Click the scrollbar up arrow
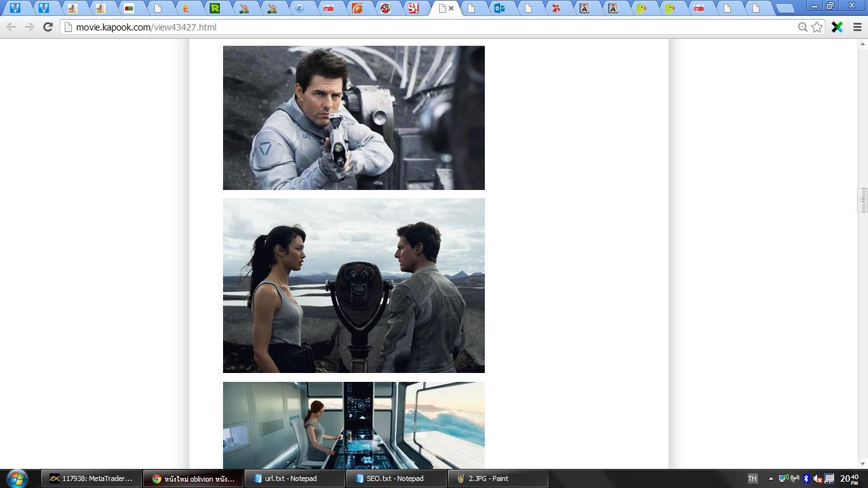 (x=862, y=44)
